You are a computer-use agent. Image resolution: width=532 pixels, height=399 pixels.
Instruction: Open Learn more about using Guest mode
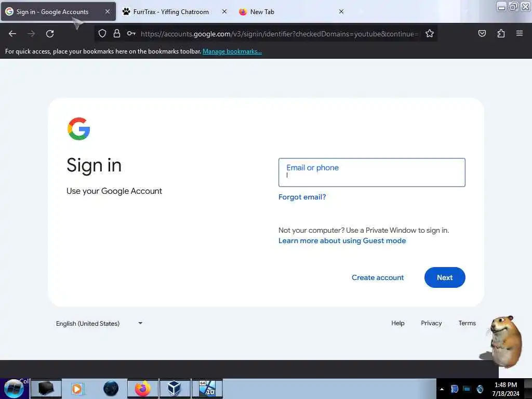pos(342,241)
